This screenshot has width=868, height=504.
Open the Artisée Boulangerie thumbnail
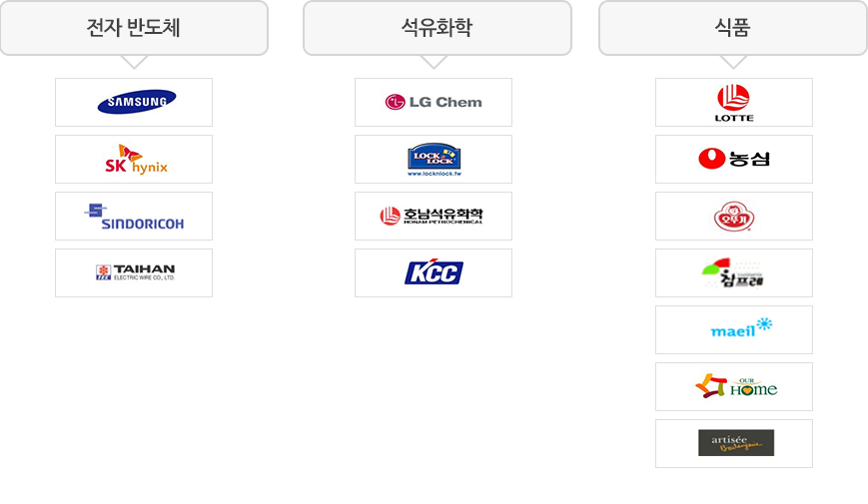(734, 443)
